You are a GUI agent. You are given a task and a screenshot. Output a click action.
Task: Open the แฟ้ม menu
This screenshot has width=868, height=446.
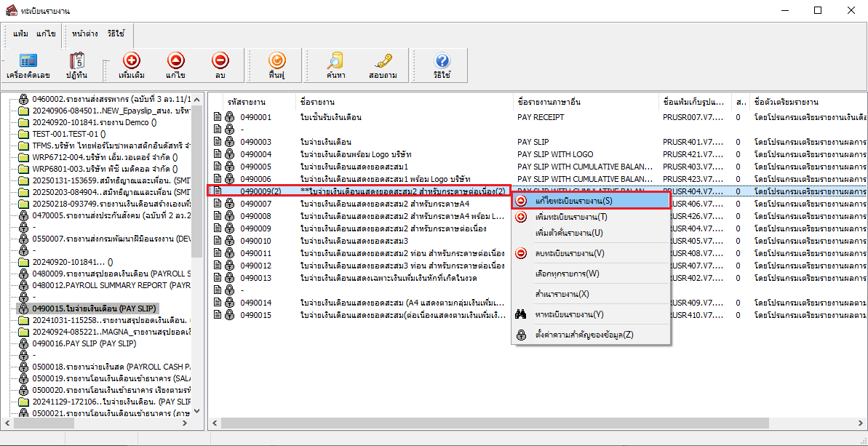coord(20,33)
